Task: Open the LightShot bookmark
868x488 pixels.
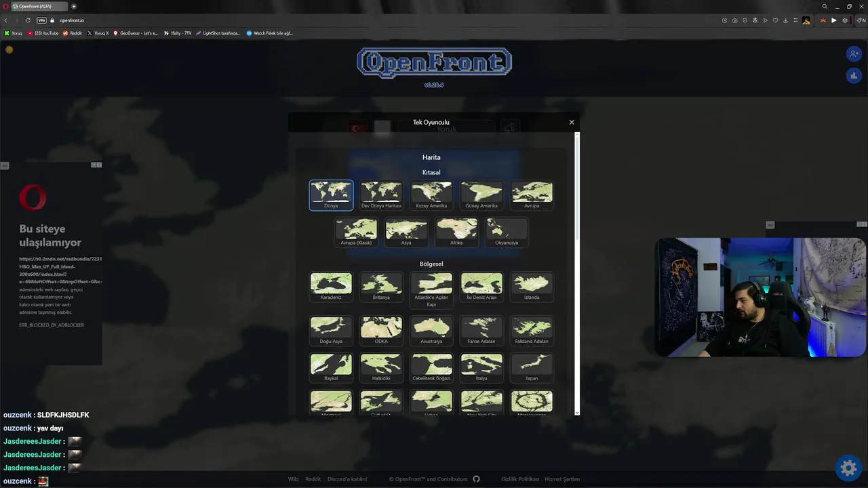Action: [218, 33]
